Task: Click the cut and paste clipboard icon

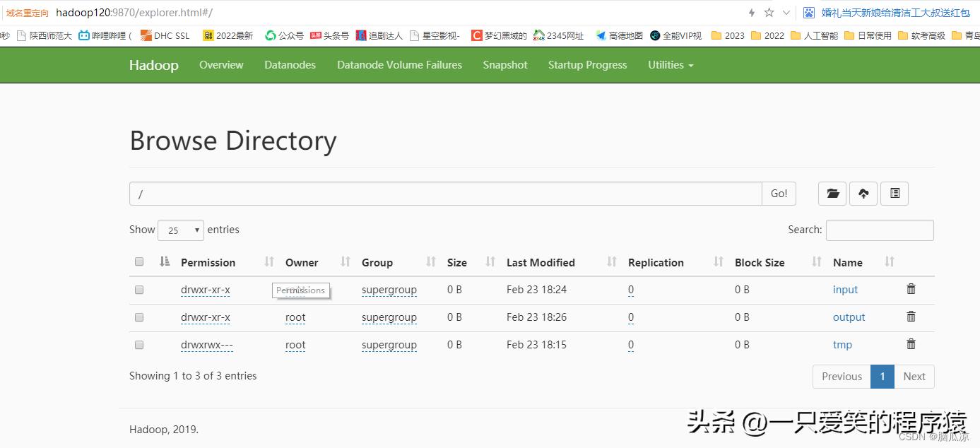Action: click(x=894, y=193)
